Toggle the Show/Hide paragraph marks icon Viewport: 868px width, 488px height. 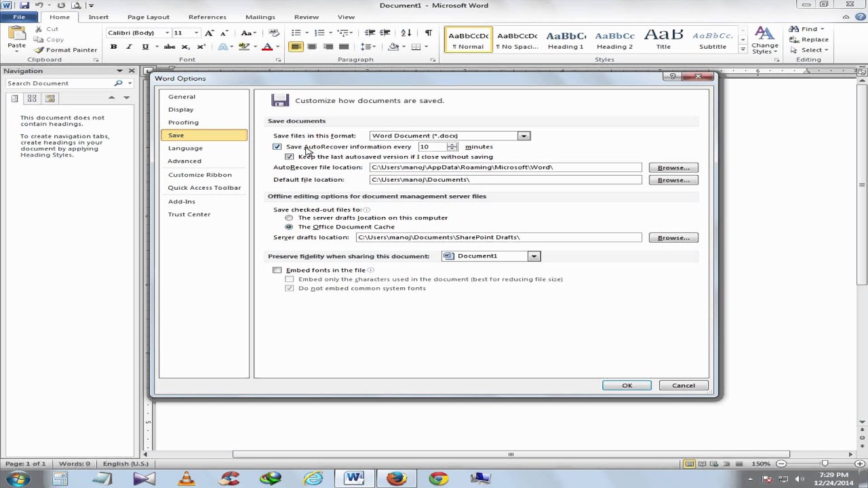[428, 33]
